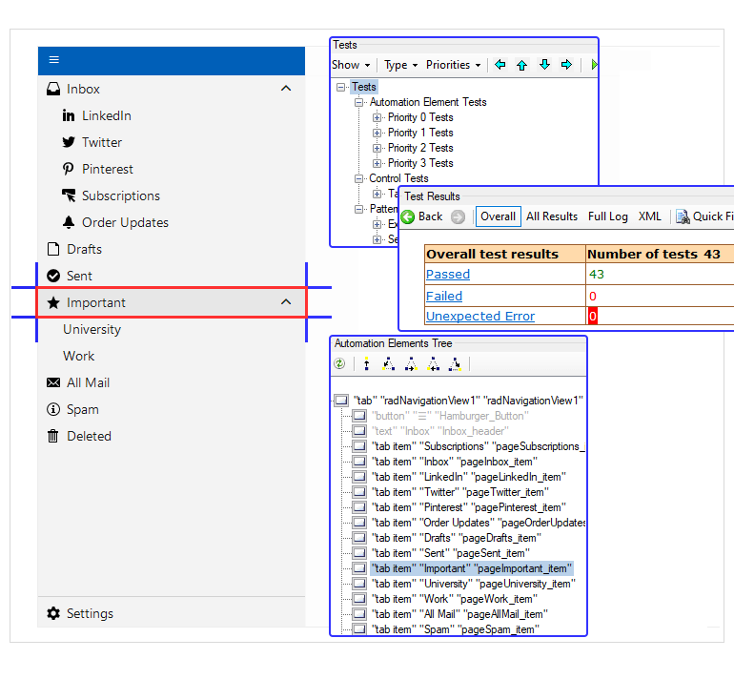The image size is (734, 700).
Task: Expand Priority 1 Tests node
Action: (x=377, y=133)
